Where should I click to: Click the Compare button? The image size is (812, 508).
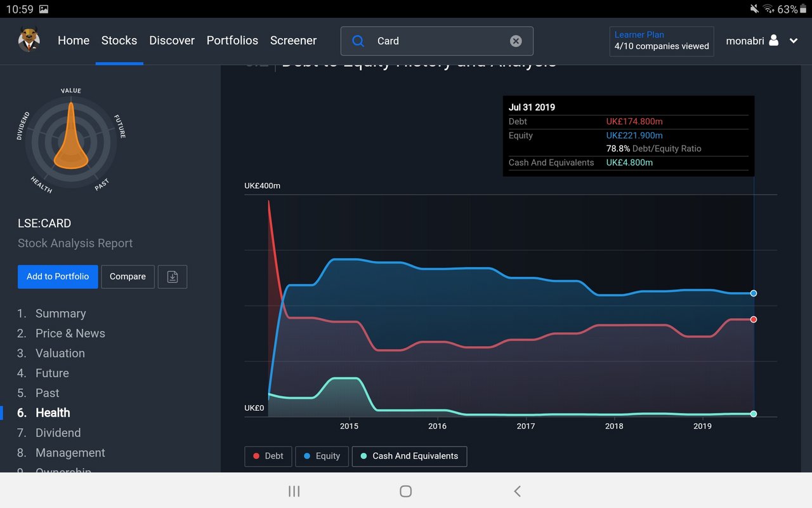tap(128, 277)
